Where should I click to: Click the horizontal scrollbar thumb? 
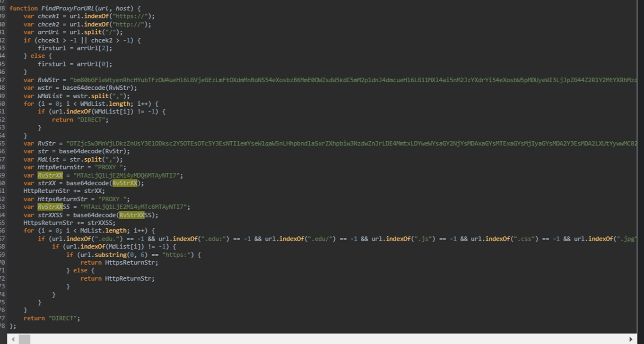tap(25, 339)
